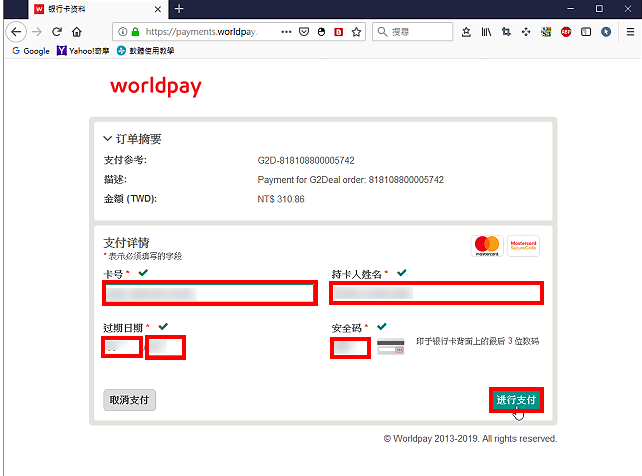Show site information icon in address bar
Viewport: 642px width, 476px height.
click(122, 32)
